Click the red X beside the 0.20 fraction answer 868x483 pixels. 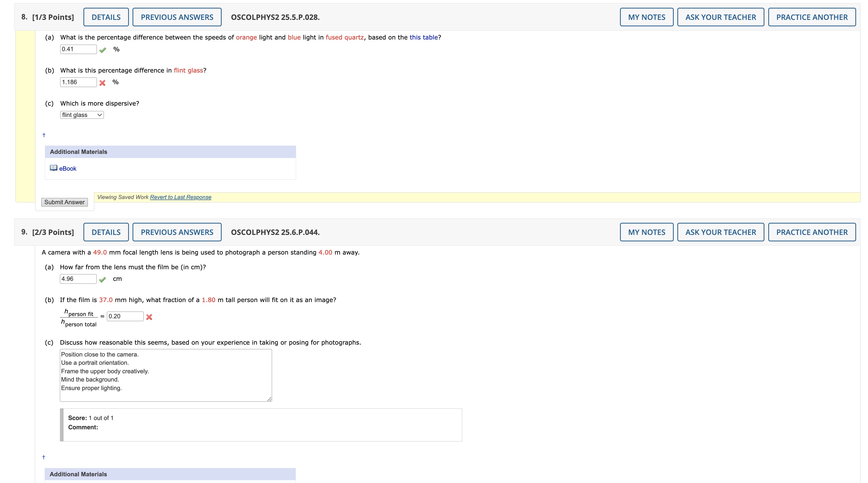(x=149, y=316)
